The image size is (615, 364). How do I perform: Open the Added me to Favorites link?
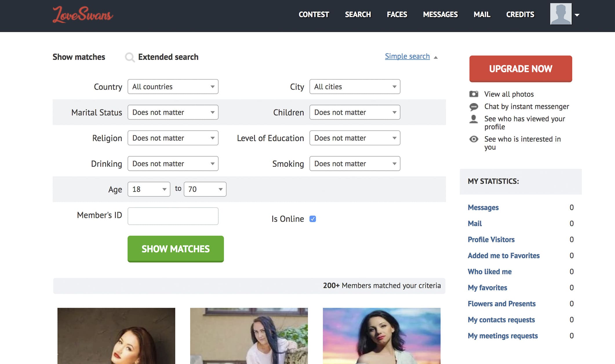pyautogui.click(x=503, y=256)
